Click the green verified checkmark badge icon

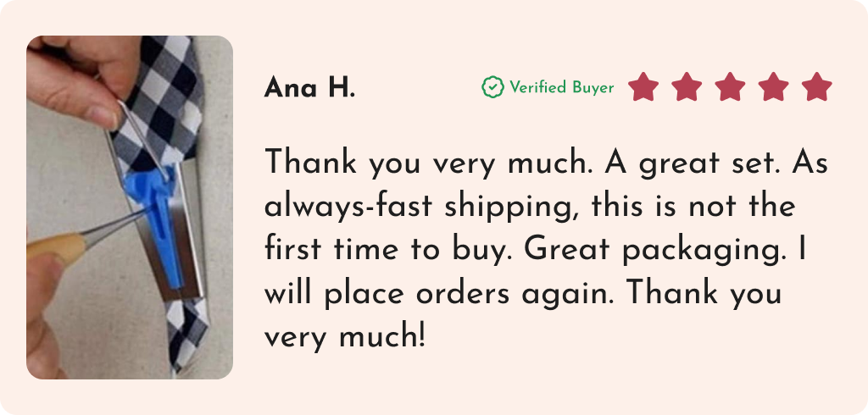click(x=492, y=87)
